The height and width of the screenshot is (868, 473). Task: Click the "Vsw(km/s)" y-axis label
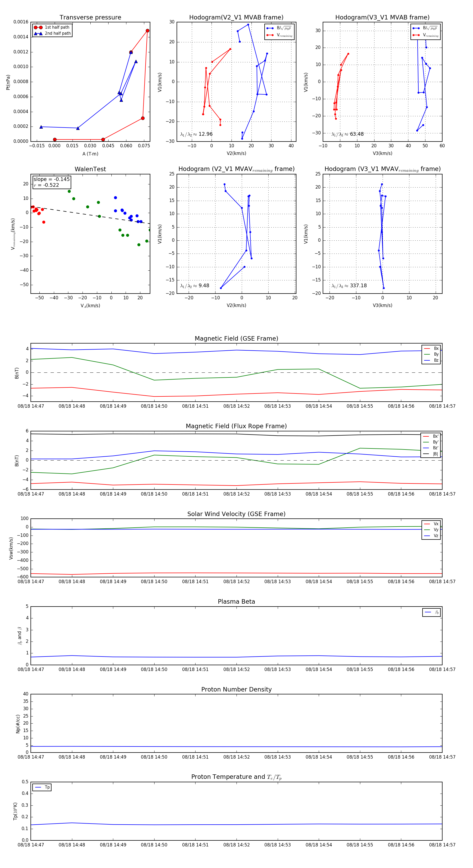click(11, 548)
